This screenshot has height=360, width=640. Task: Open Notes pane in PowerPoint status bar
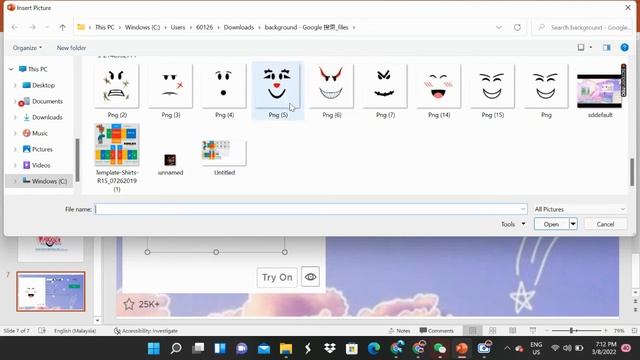pyautogui.click(x=400, y=331)
